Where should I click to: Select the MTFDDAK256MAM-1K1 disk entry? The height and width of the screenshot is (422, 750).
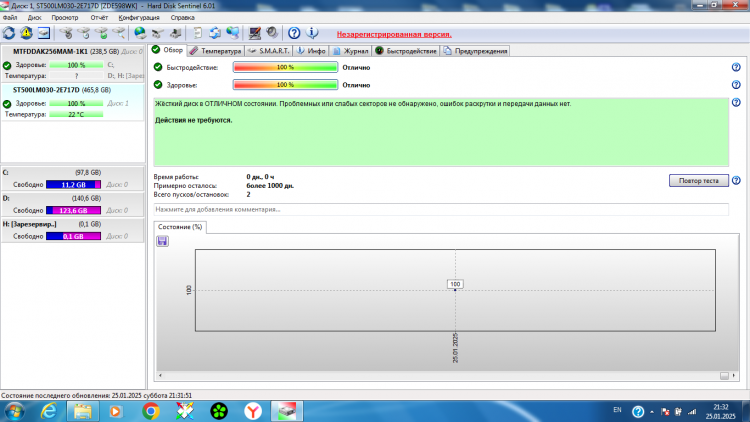pos(73,64)
